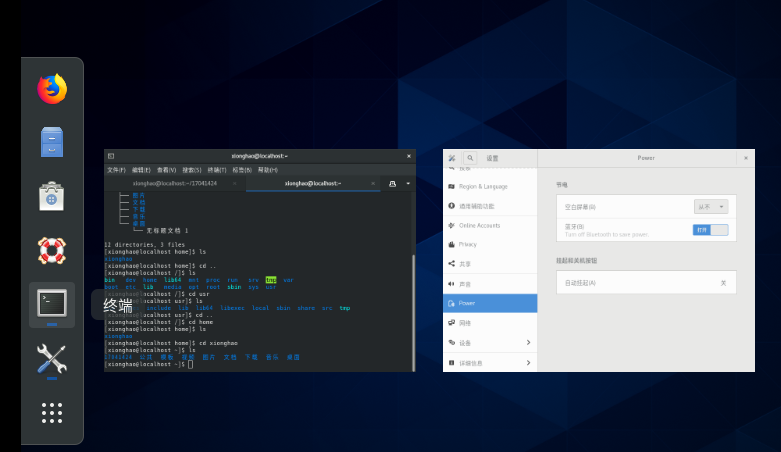This screenshot has width=781, height=452.
Task: Click the terminal window menu icon in title bar
Action: (111, 156)
